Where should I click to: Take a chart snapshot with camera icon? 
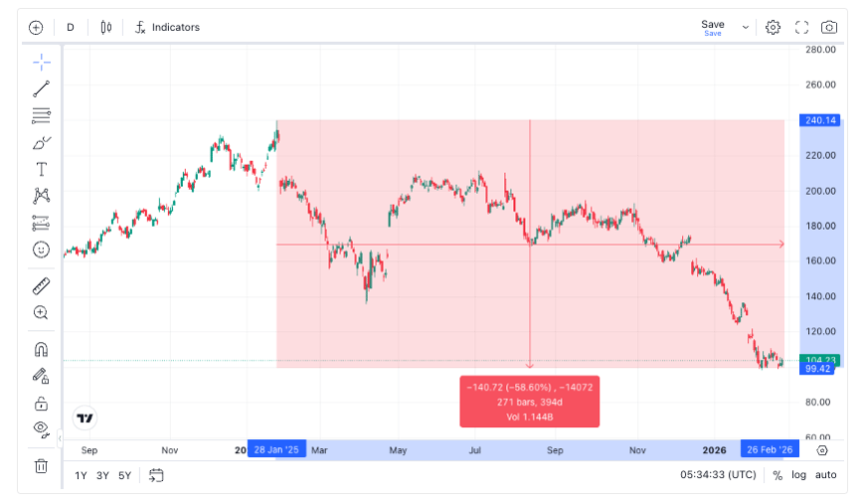[828, 28]
